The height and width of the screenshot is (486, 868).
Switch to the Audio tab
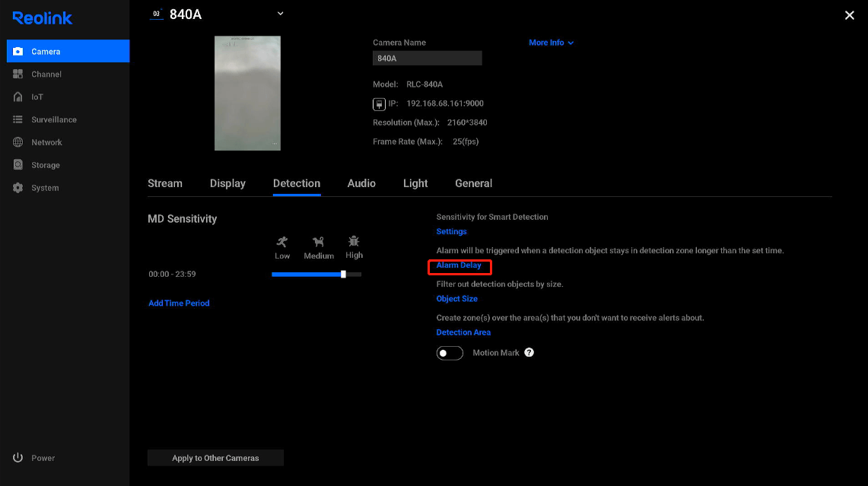click(x=361, y=183)
